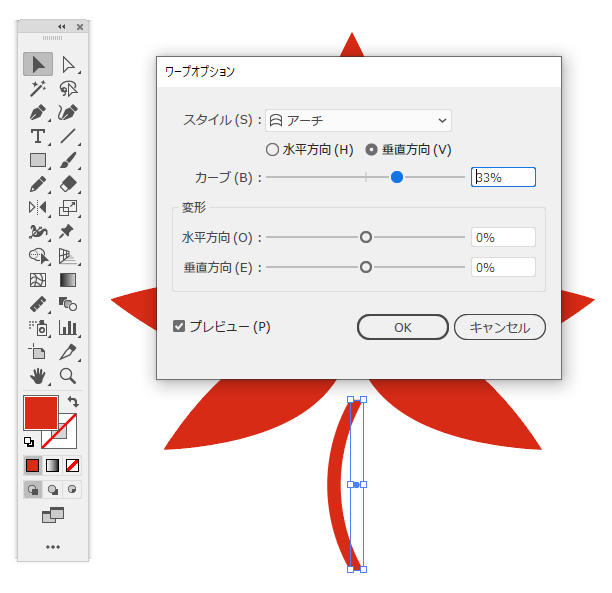Select the Hand tool
The width and height of the screenshot is (612, 593).
(x=38, y=376)
